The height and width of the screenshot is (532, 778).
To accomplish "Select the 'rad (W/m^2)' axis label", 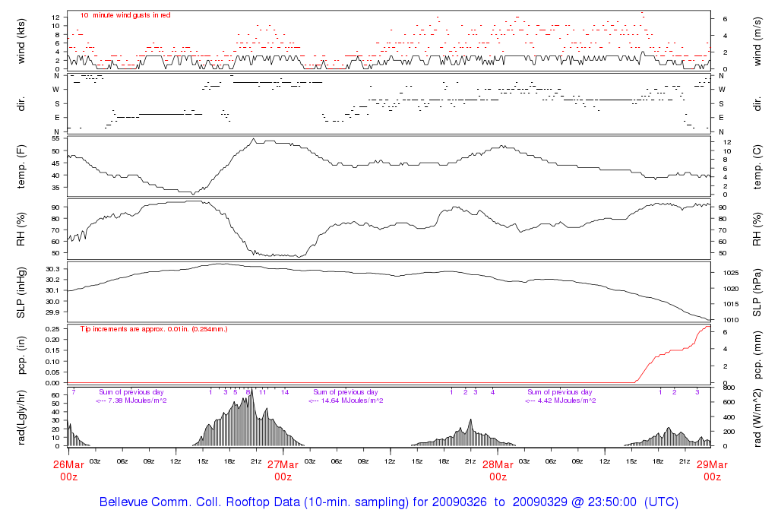I will [757, 418].
